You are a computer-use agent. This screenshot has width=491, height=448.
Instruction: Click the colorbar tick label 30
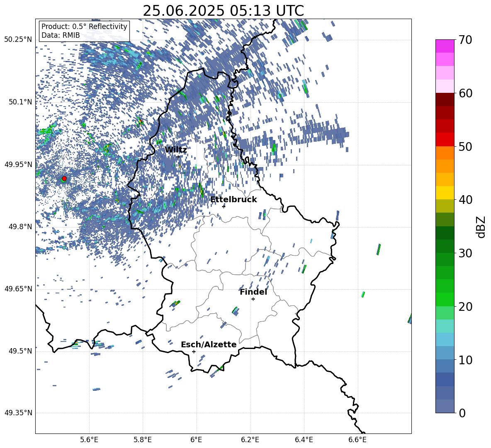click(465, 253)
